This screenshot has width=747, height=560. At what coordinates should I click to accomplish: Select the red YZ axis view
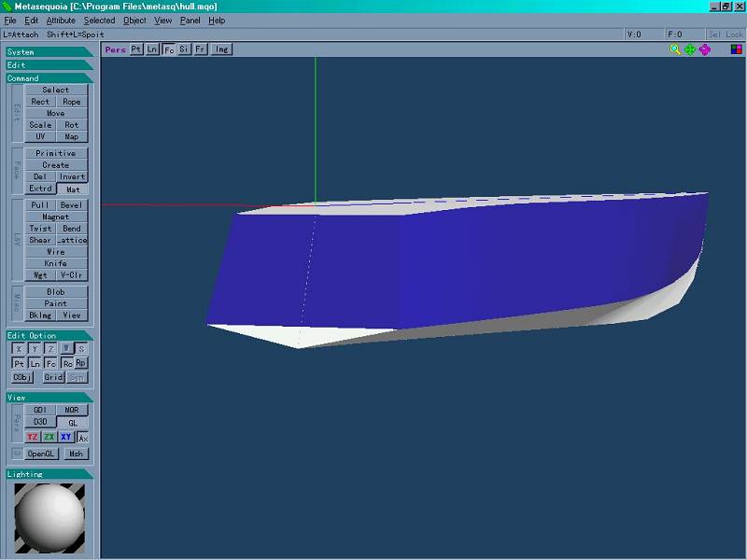click(x=33, y=437)
